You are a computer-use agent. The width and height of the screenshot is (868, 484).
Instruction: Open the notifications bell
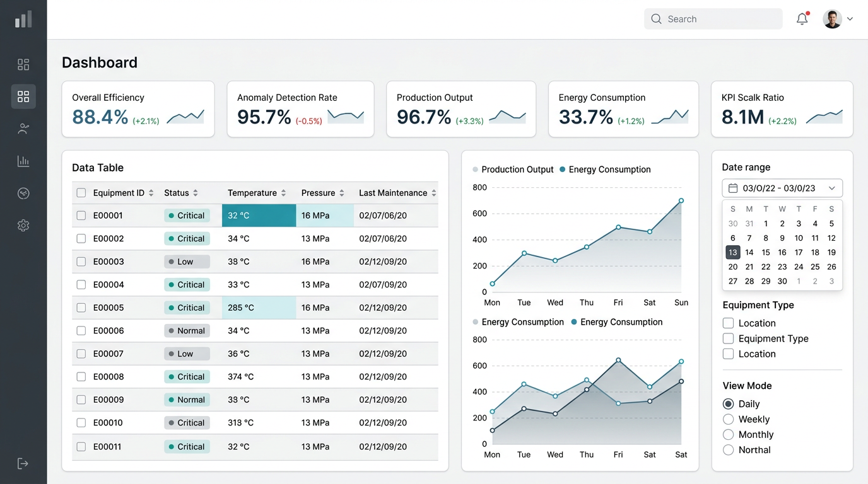pos(802,19)
